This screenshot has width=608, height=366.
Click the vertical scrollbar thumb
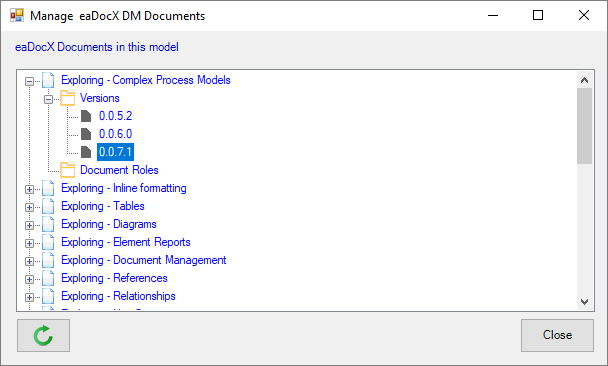[584, 126]
